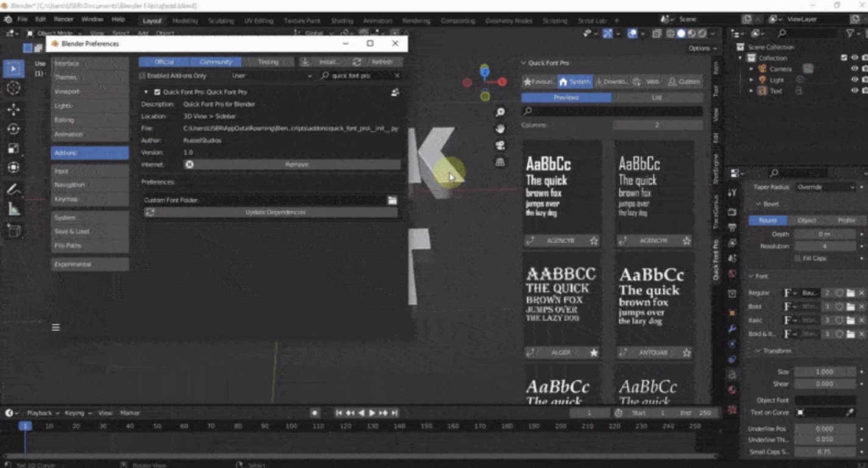Pick the Annotate pencil tool
This screenshot has width=868, height=468.
13,190
